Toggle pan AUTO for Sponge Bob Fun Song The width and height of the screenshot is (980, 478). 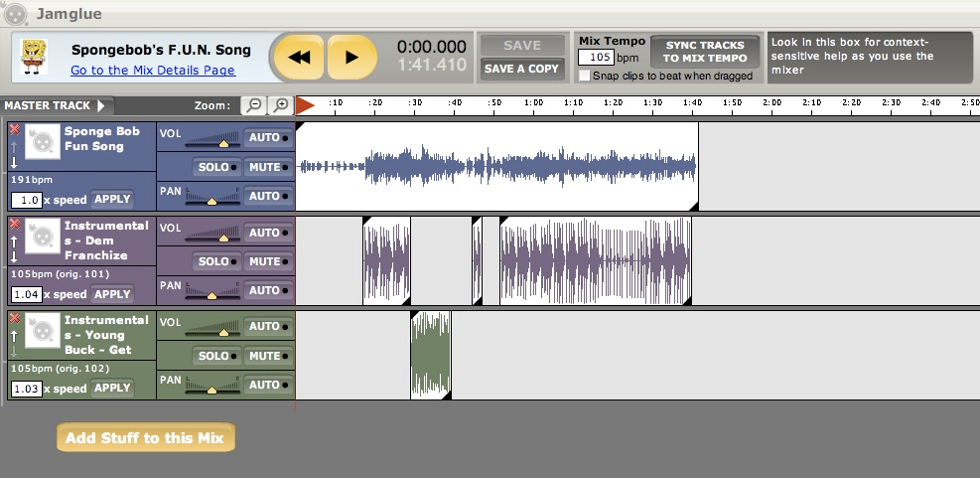click(x=267, y=196)
